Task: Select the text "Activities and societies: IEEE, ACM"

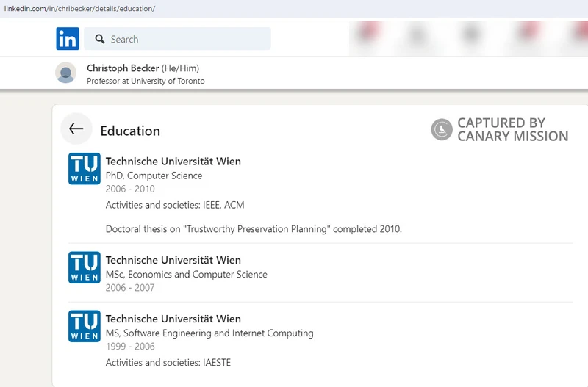Action: coord(175,205)
